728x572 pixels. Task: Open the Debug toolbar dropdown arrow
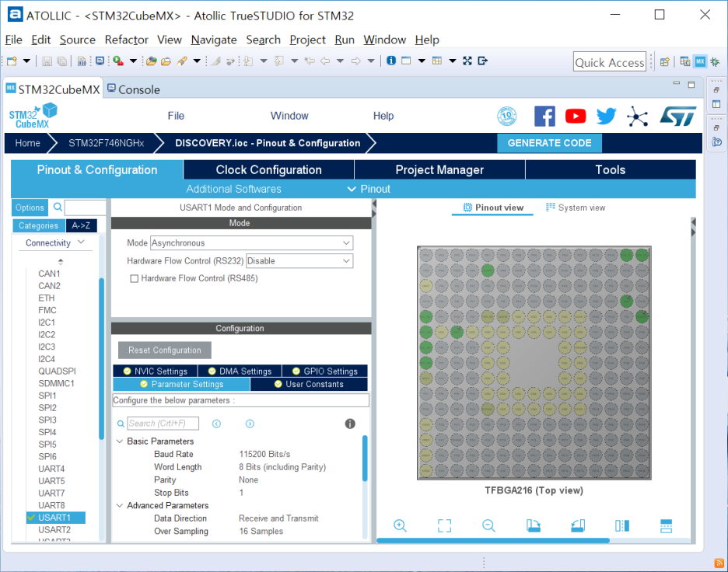coord(133,61)
